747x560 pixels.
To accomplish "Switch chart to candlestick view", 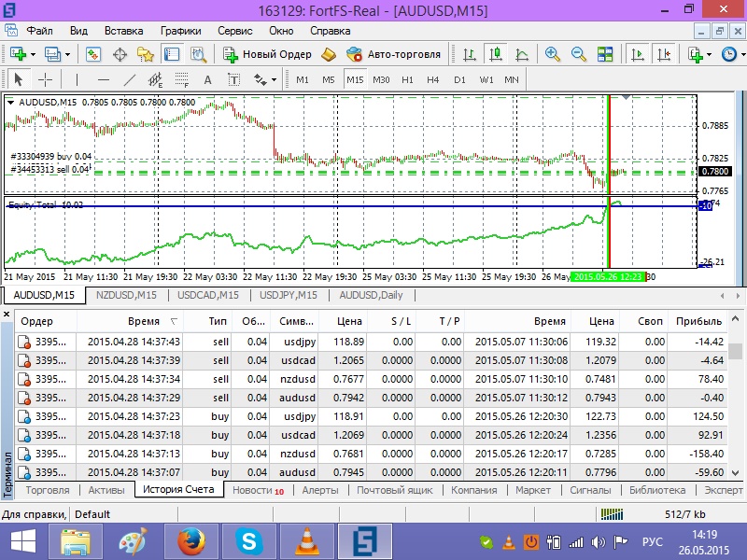I will coord(496,54).
